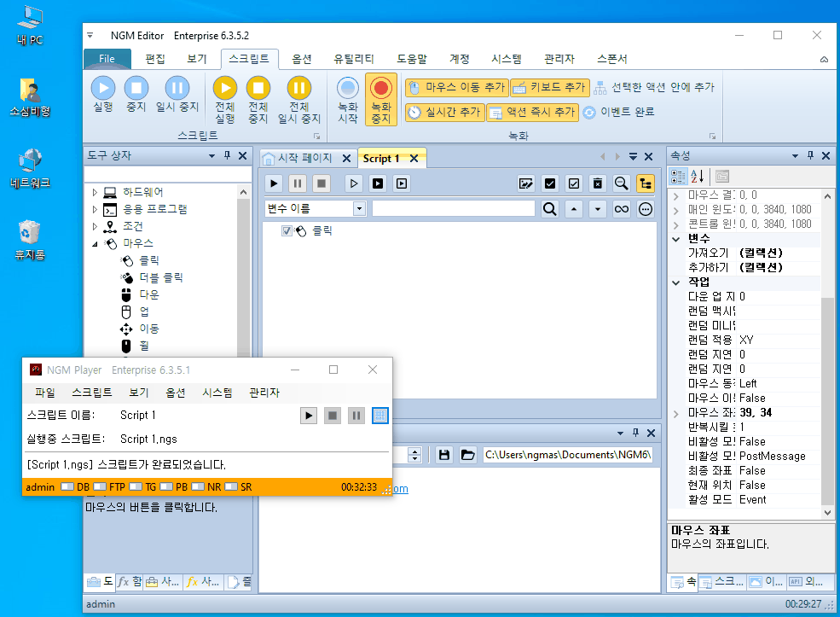Click script editor pause button
Image resolution: width=840 pixels, height=617 pixels.
pyautogui.click(x=298, y=183)
